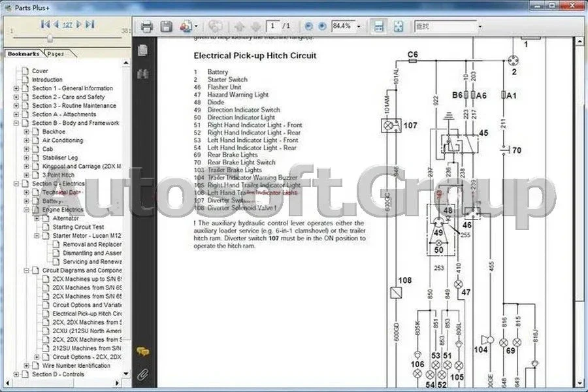Click document scrollbar up arrow
This screenshot has width=588, height=392.
point(580,41)
